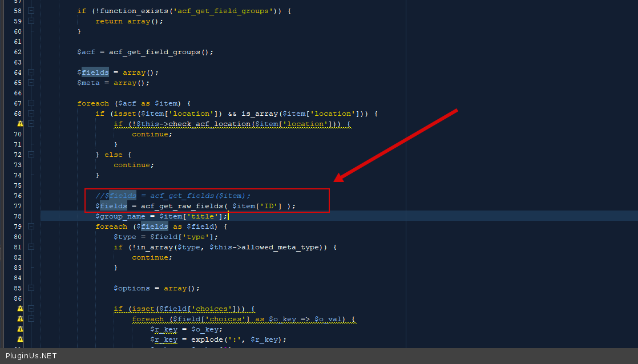
Task: Click the warning icon beside the check_acf_location line
Action: tap(20, 124)
